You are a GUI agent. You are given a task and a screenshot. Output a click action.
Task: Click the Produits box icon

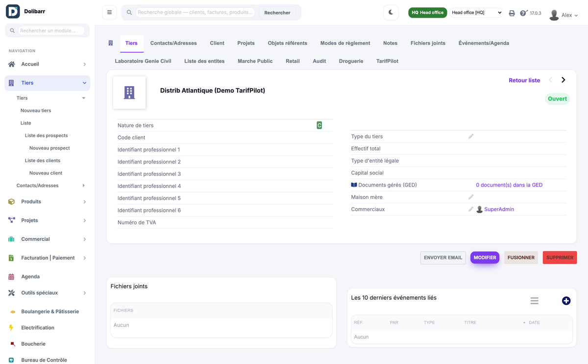pos(12,202)
